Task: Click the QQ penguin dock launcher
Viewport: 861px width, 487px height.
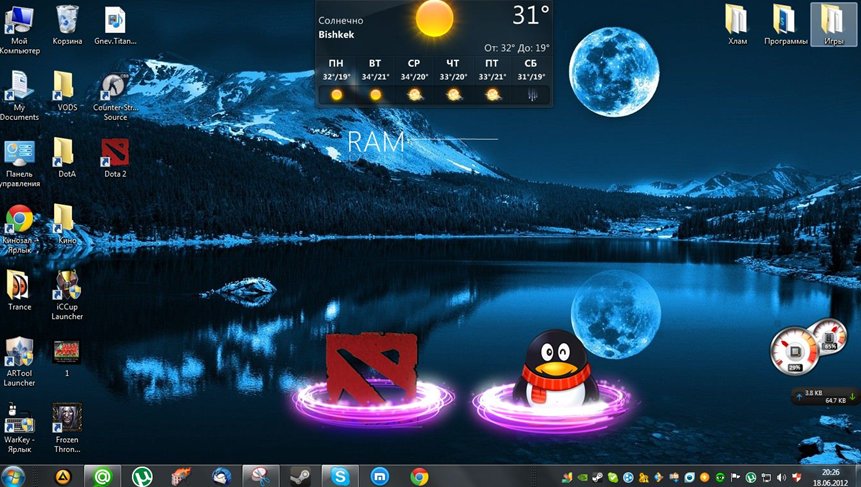Action: point(554,369)
